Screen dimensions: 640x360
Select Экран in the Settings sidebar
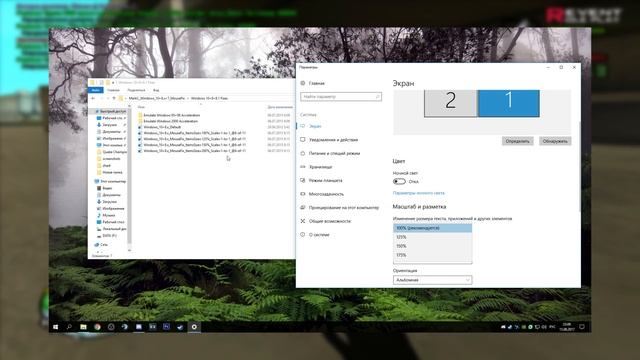pyautogui.click(x=311, y=126)
